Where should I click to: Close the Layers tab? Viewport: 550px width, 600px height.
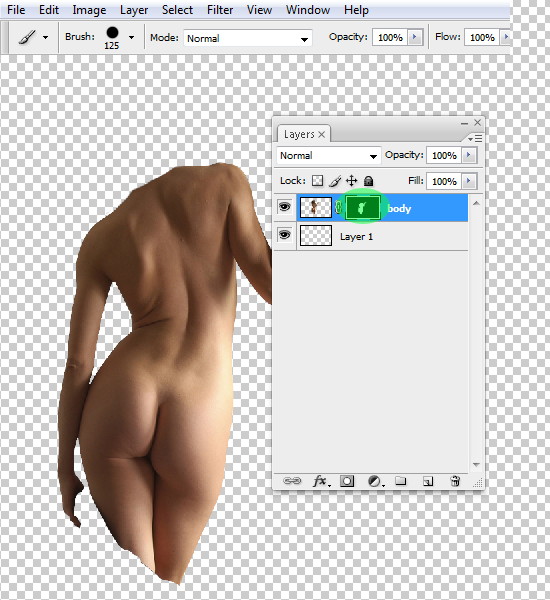point(322,134)
